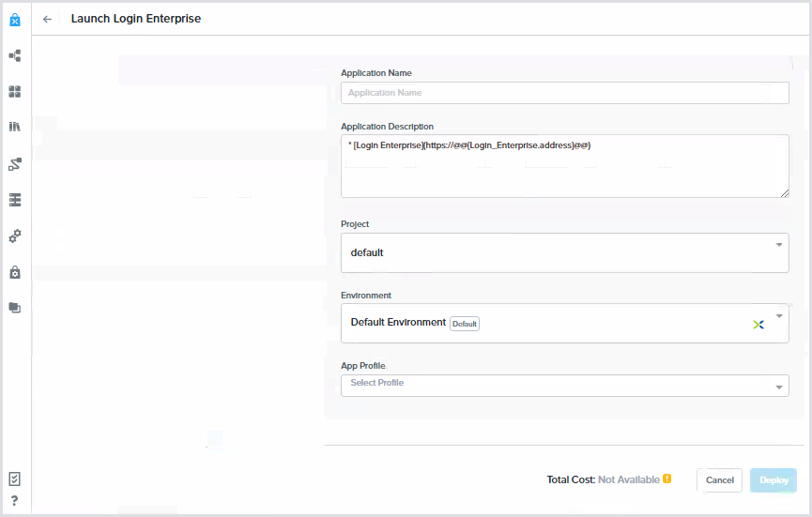Image resolution: width=812 pixels, height=517 pixels.
Task: Click the Marketplace shopping bag icon
Action: click(x=15, y=20)
